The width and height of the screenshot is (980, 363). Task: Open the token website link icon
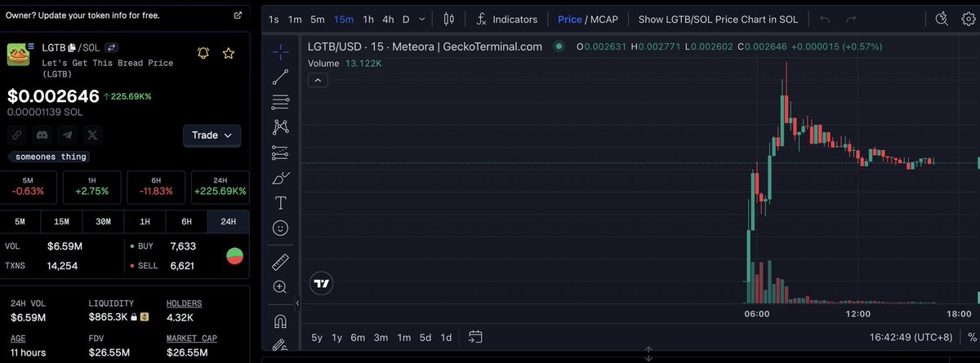(x=16, y=135)
